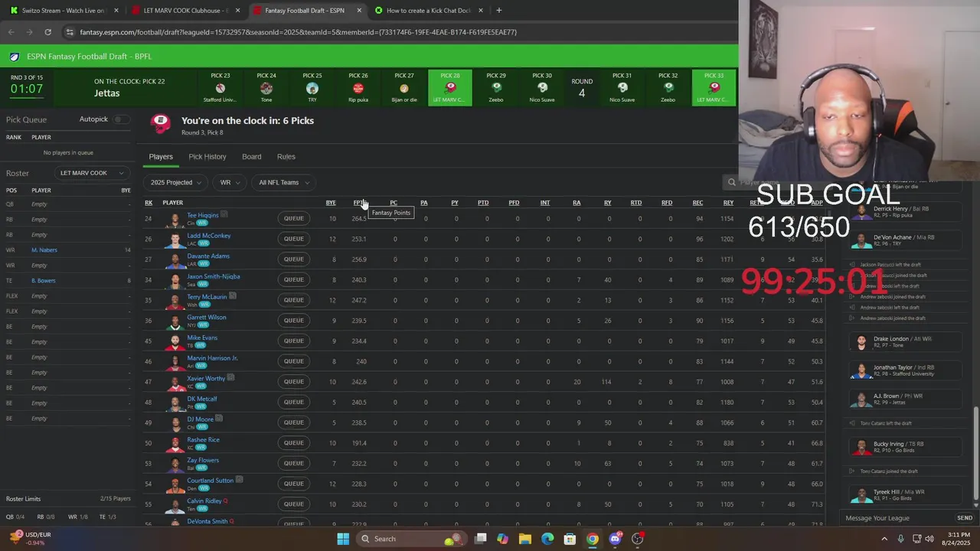Click the Pick 27 Bijan or die logo
The height and width of the screenshot is (551, 980).
pos(404,88)
